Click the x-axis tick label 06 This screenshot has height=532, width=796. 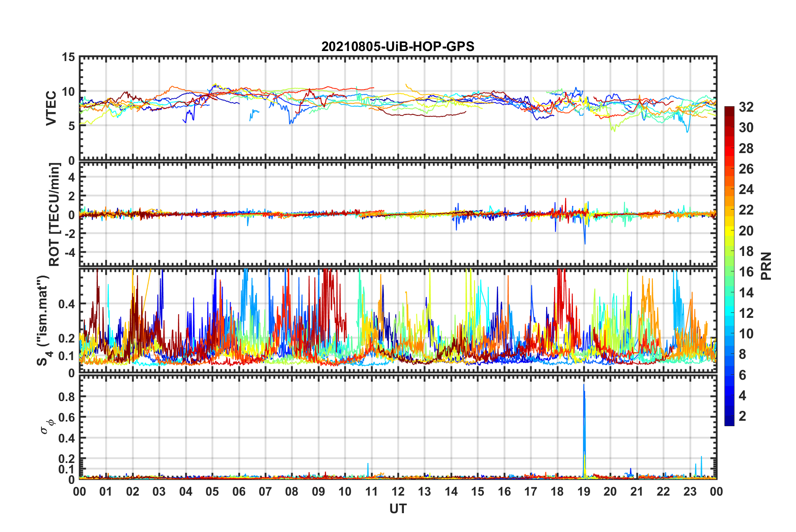pos(239,491)
